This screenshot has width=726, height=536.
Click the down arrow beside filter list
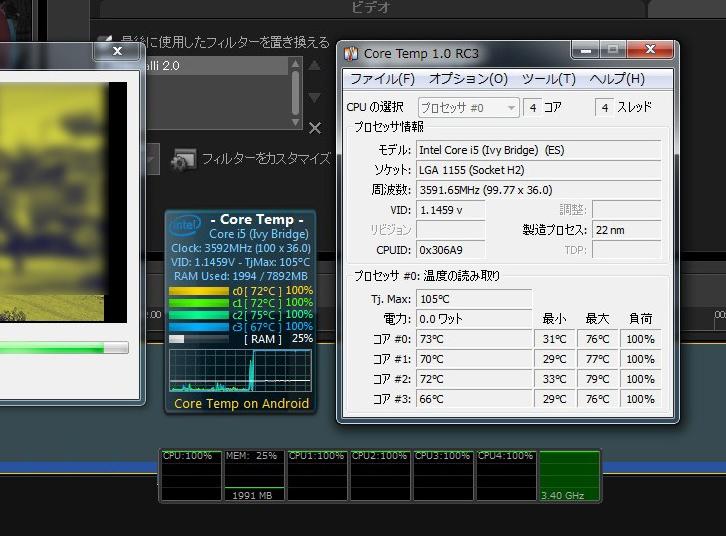tap(315, 98)
